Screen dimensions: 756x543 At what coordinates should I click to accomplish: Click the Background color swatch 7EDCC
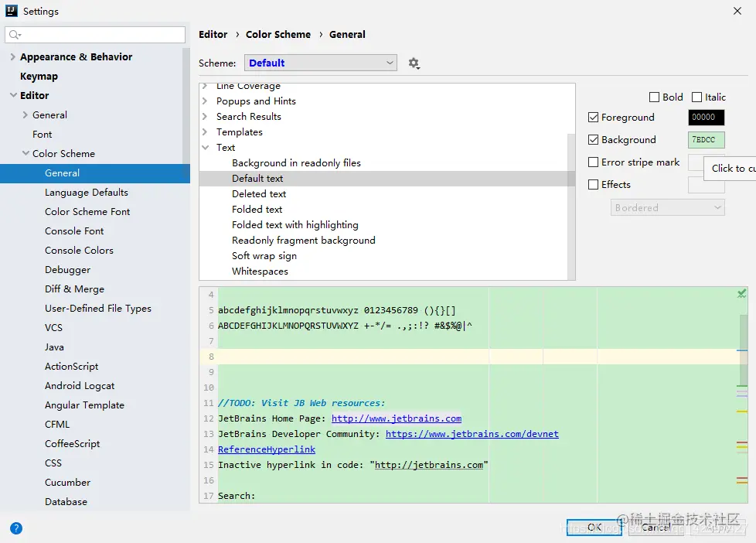[706, 139]
